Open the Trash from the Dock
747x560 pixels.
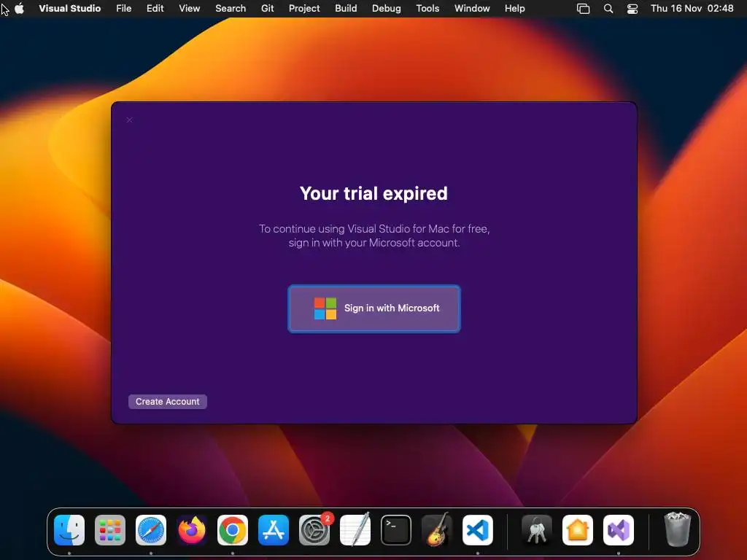678,529
